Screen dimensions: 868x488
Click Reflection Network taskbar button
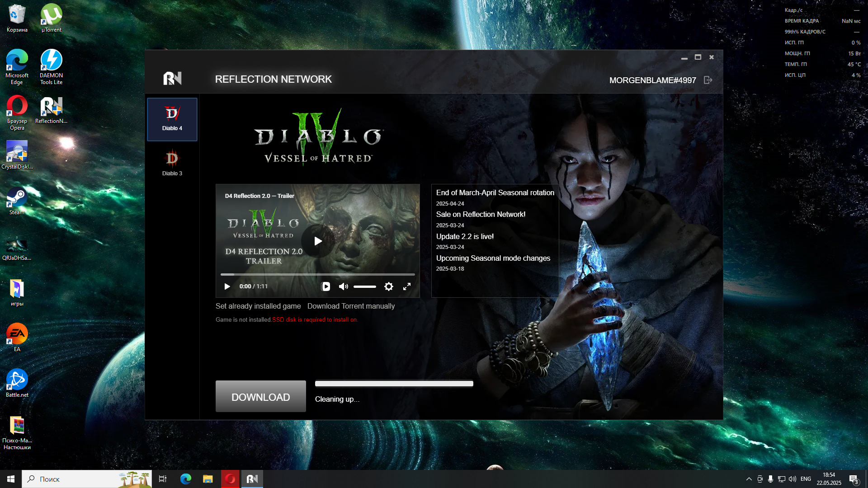tap(252, 479)
